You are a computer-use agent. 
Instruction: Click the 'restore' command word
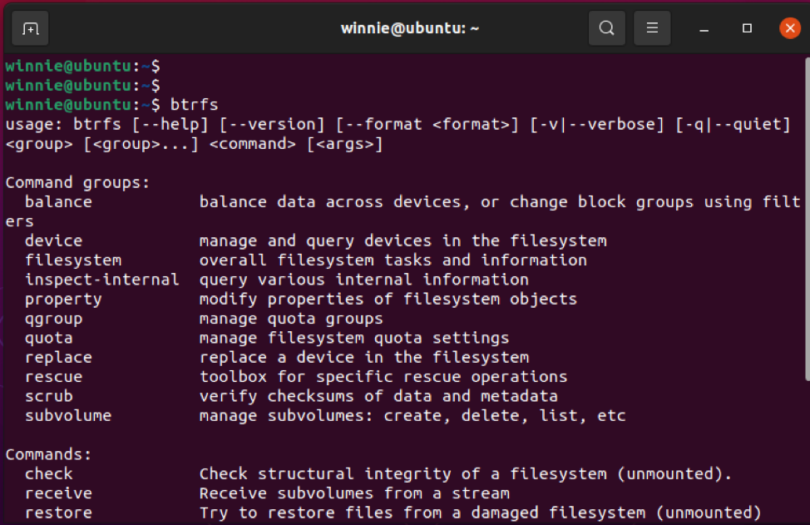click(x=58, y=513)
